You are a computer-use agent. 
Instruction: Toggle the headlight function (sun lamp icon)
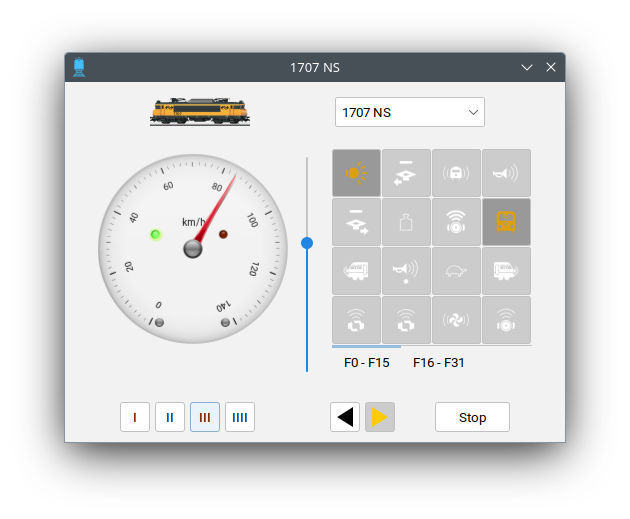click(356, 173)
